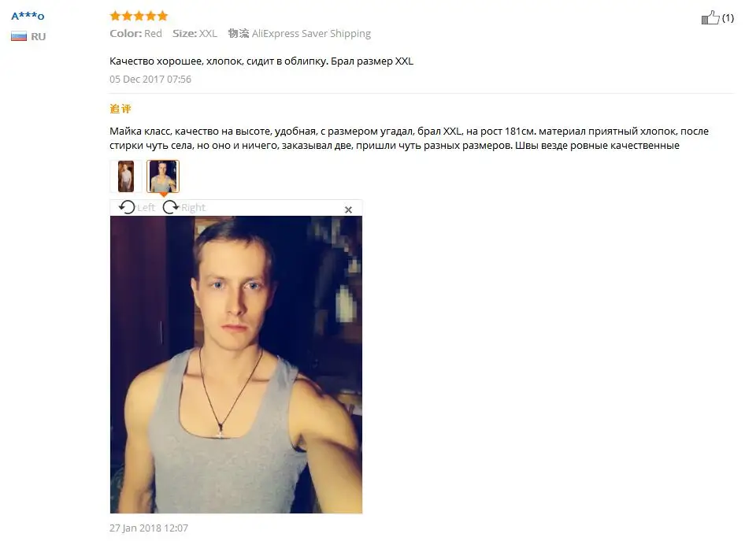Rotate the photo right with clockwise arrow
Image resolution: width=756 pixels, height=541 pixels.
pyautogui.click(x=171, y=207)
